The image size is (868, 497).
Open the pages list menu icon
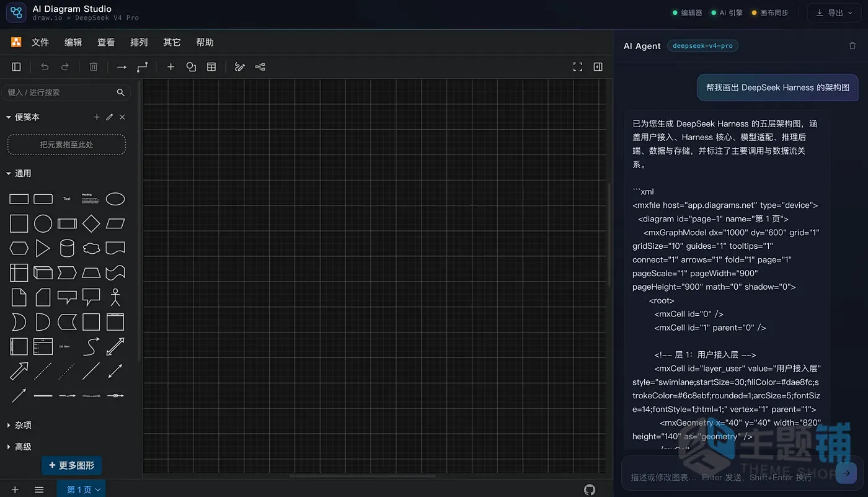pyautogui.click(x=39, y=490)
